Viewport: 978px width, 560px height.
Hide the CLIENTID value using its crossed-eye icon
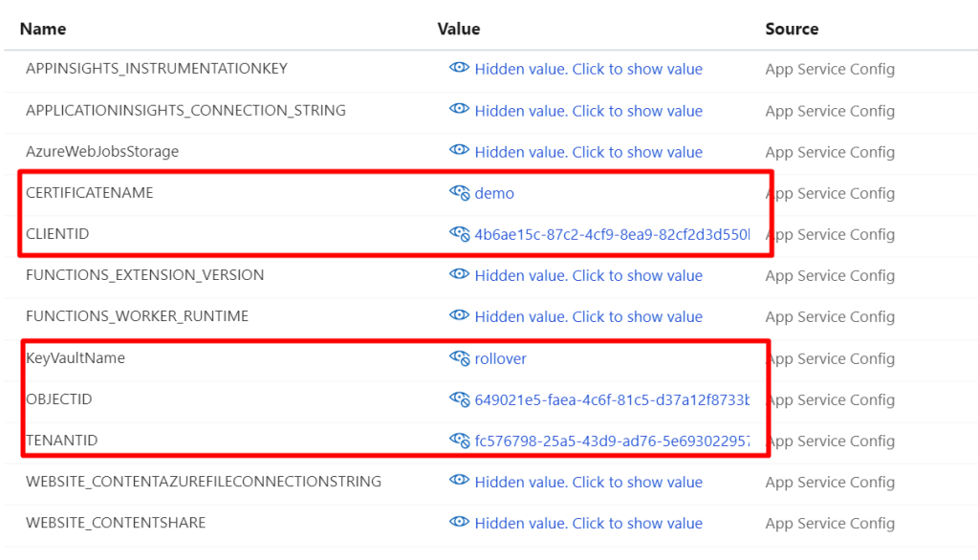(459, 234)
